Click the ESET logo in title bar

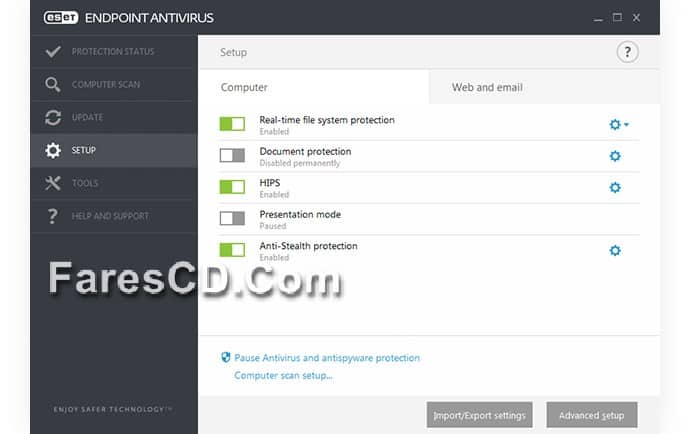pyautogui.click(x=61, y=18)
